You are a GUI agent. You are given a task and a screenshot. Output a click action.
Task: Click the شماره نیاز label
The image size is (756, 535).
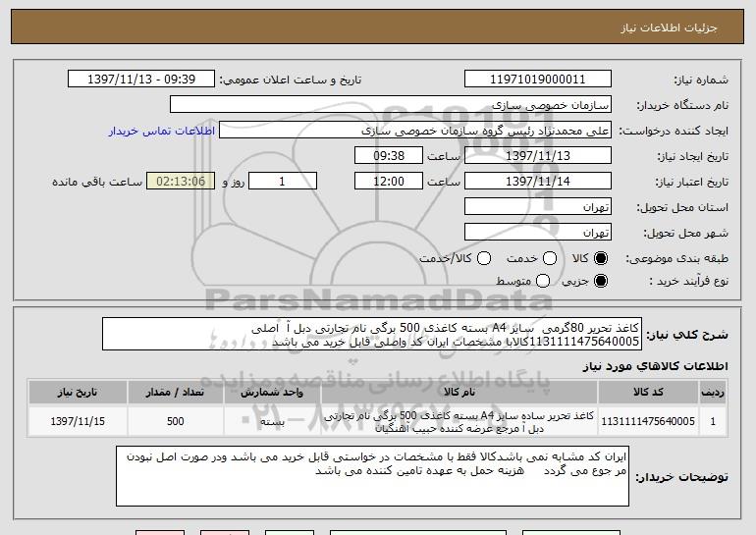point(701,80)
